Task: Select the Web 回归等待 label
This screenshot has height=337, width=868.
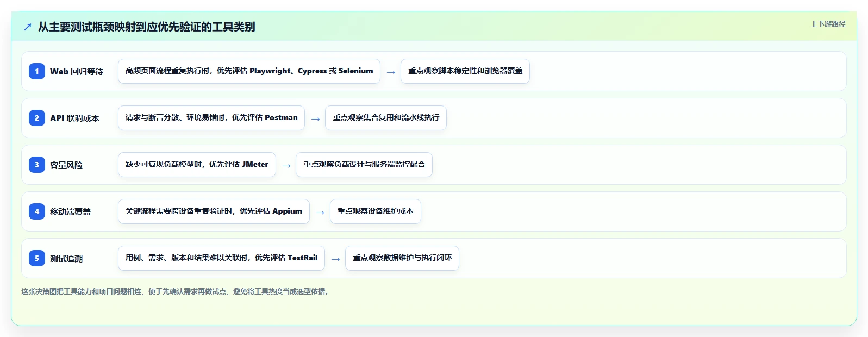Action: tap(77, 71)
